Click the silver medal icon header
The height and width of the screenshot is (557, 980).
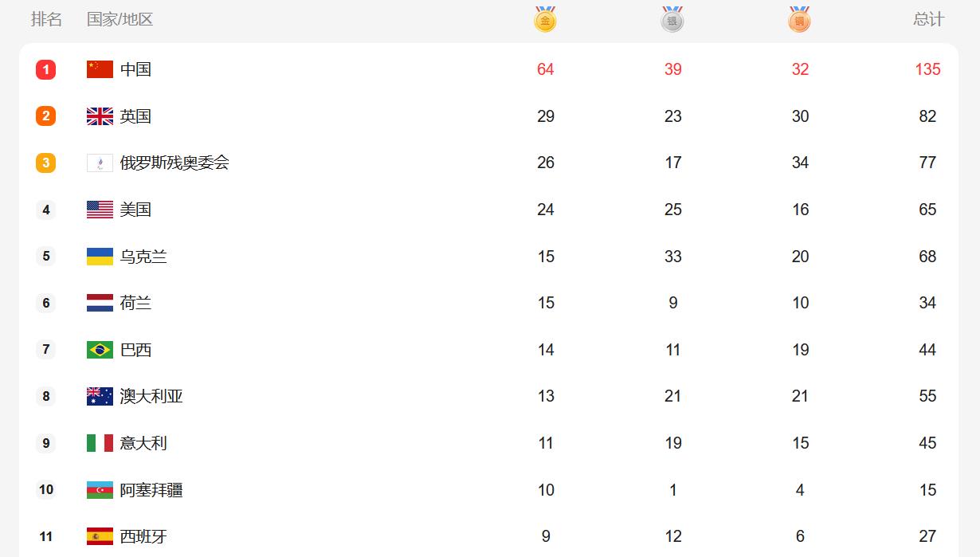pyautogui.click(x=672, y=20)
